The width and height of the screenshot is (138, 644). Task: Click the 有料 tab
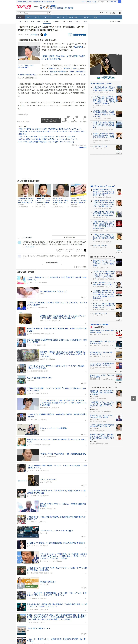(95, 17)
